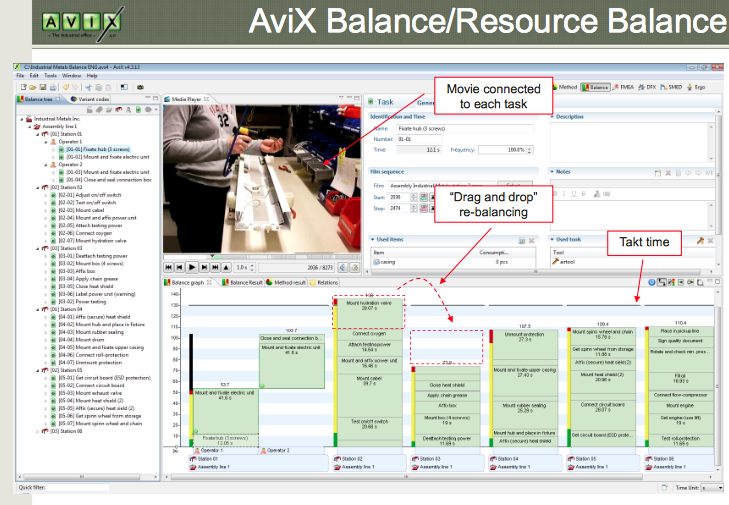This screenshot has width=729, height=505.
Task: Click the Frequency spinner arrows
Action: (x=530, y=150)
